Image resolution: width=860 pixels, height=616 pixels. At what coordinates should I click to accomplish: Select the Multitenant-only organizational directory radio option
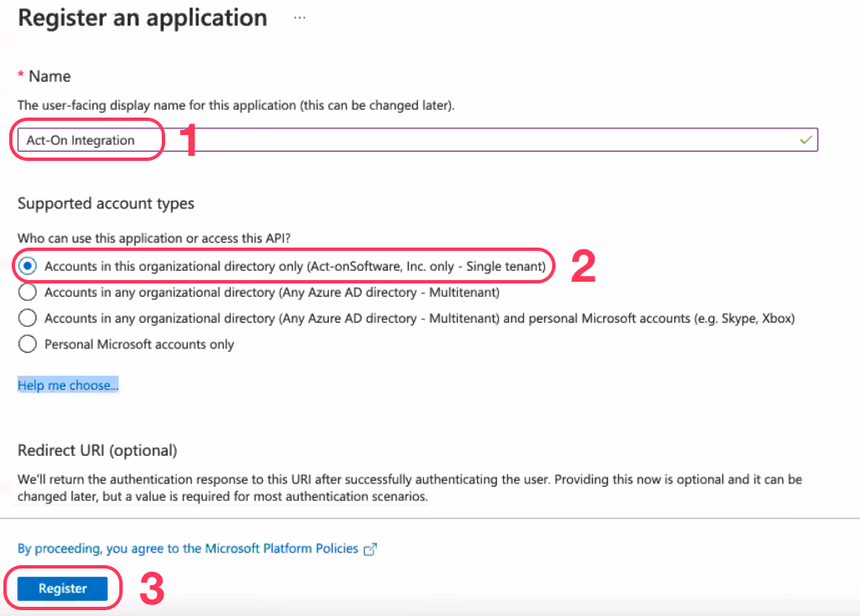[x=28, y=292]
